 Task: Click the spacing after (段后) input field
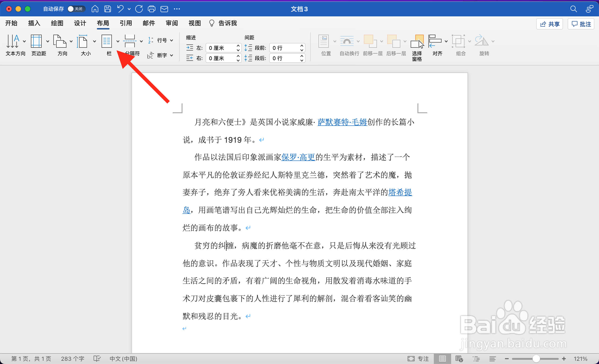tap(287, 58)
